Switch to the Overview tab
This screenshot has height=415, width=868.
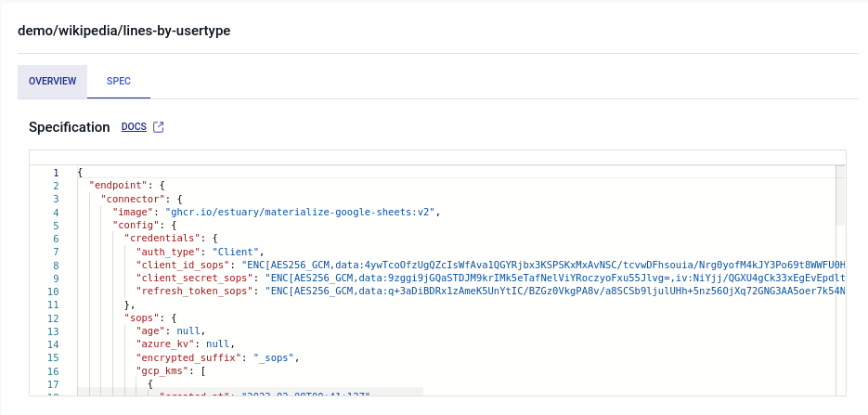click(x=52, y=82)
